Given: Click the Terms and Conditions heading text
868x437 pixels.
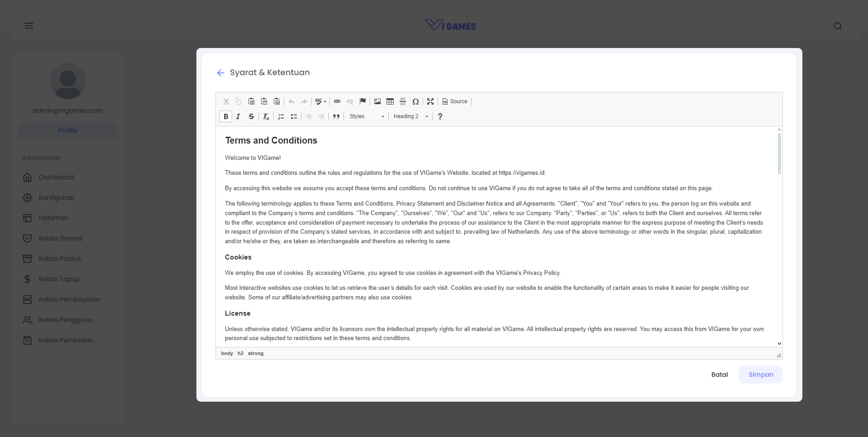Looking at the screenshot, I should tap(271, 140).
